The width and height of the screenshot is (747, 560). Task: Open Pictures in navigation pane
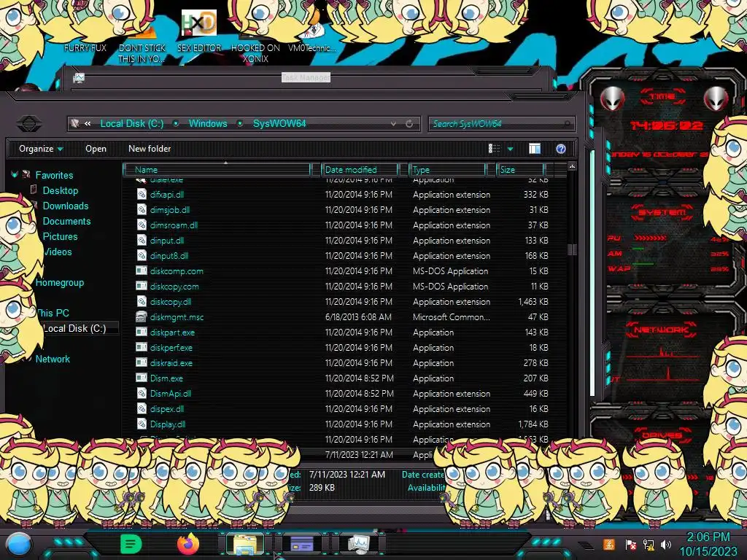(60, 236)
